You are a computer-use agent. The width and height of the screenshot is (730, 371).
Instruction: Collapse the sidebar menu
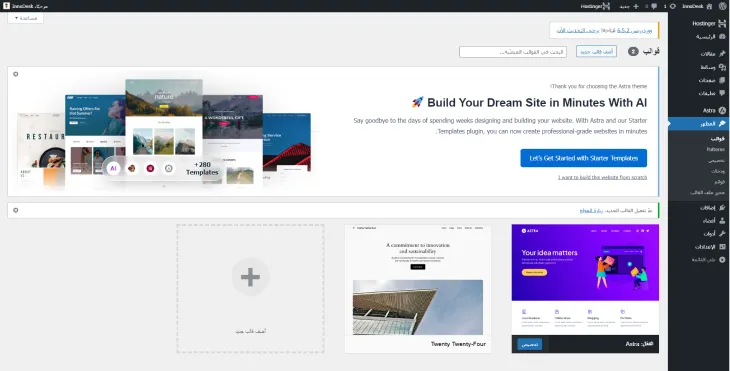[710, 260]
